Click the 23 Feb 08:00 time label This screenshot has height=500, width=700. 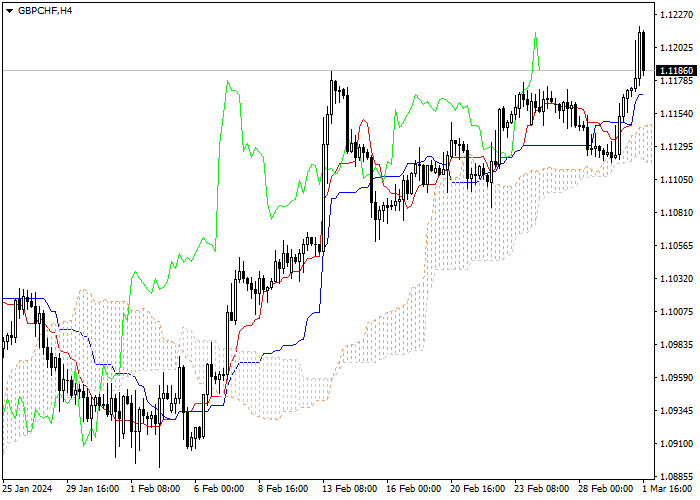pos(542,488)
